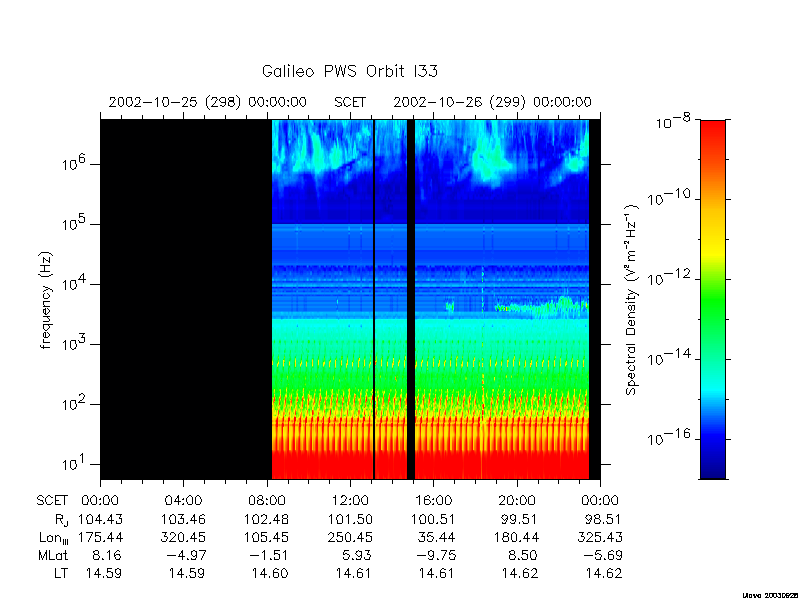Select the longitude value 105.45
This screenshot has width=800, height=600.
267,537
